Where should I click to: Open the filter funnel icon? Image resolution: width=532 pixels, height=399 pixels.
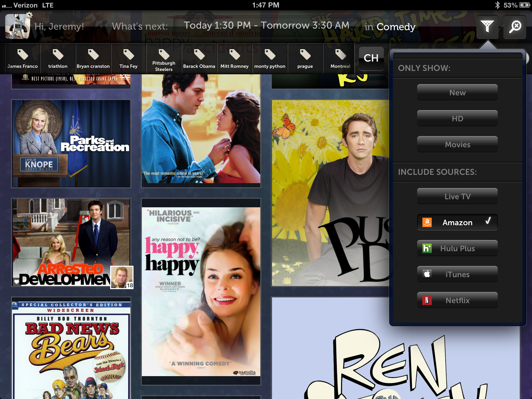[x=487, y=26]
